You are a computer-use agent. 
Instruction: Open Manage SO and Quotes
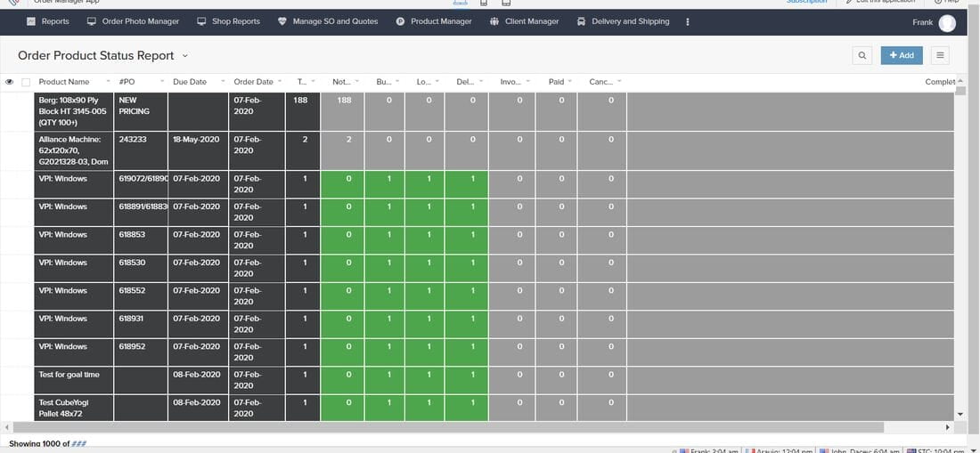tap(328, 21)
